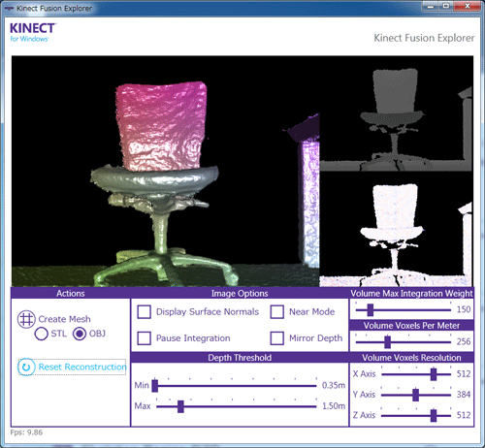Select the STL mesh format radio button
The width and height of the screenshot is (485, 448).
click(42, 334)
